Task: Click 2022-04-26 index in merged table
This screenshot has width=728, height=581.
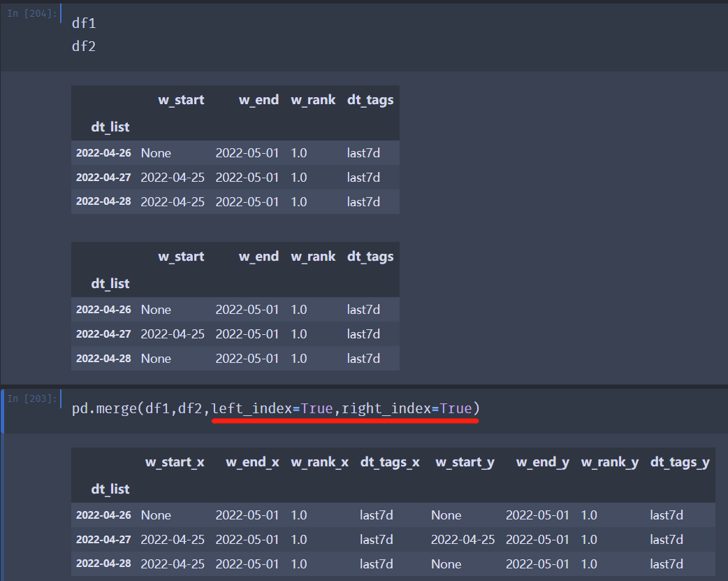Action: point(103,515)
